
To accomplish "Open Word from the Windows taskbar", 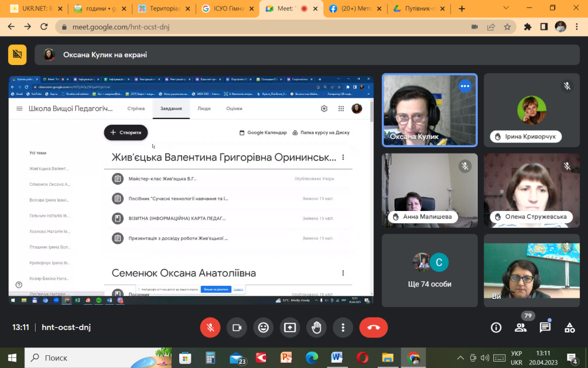I will [336, 358].
